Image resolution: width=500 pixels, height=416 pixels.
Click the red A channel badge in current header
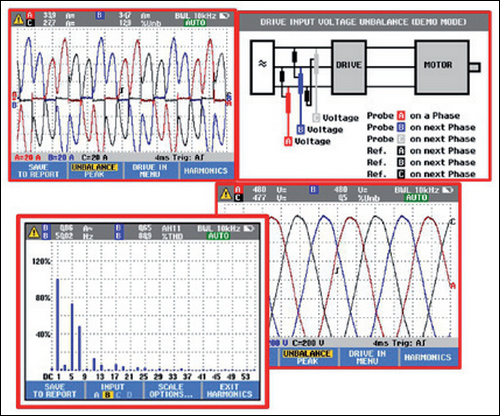click(30, 15)
